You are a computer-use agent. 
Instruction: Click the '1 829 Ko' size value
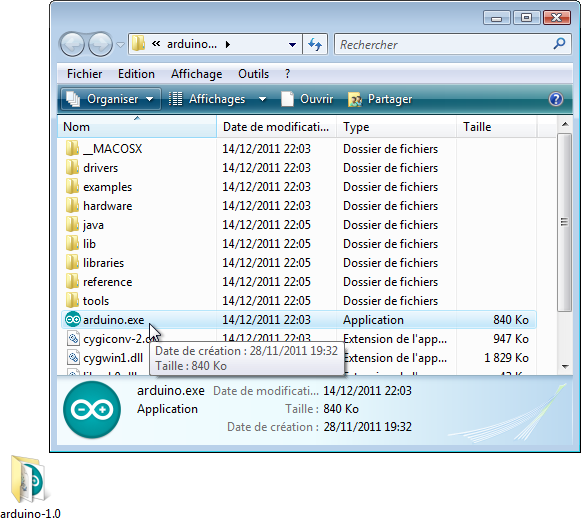point(507,358)
